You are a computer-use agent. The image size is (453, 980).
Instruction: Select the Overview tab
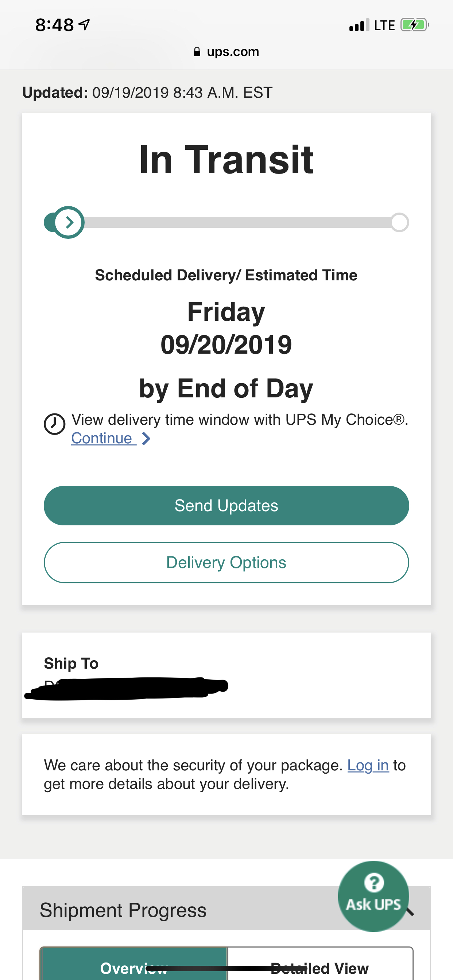[x=133, y=968]
